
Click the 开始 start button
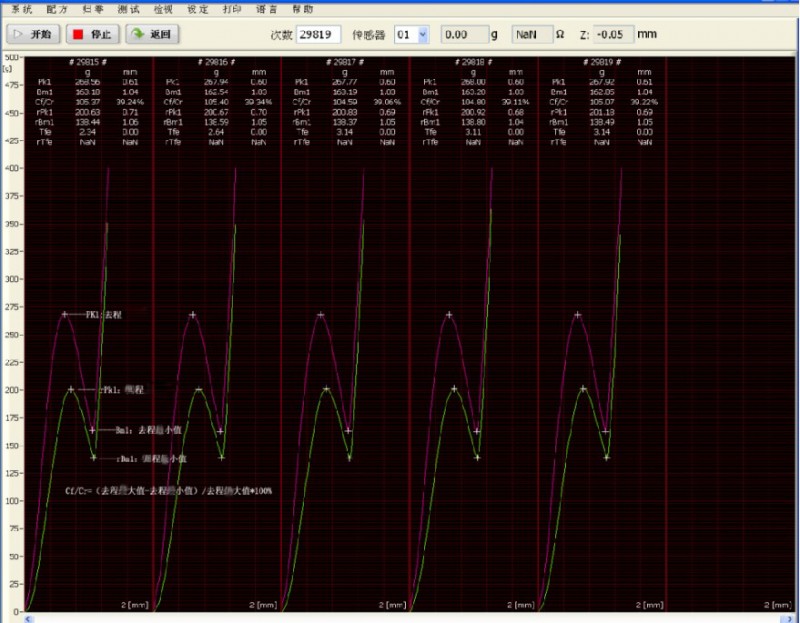[33, 34]
